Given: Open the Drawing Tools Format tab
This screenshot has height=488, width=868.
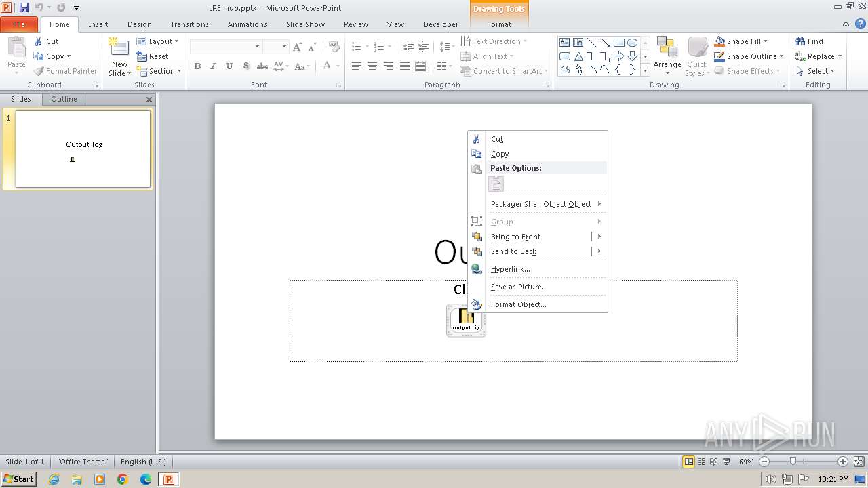Looking at the screenshot, I should [x=499, y=24].
